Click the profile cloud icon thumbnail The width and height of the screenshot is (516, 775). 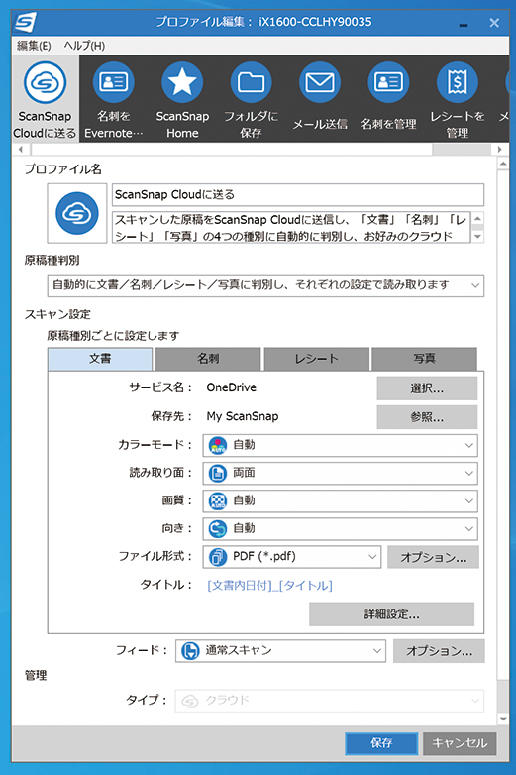coord(77,213)
